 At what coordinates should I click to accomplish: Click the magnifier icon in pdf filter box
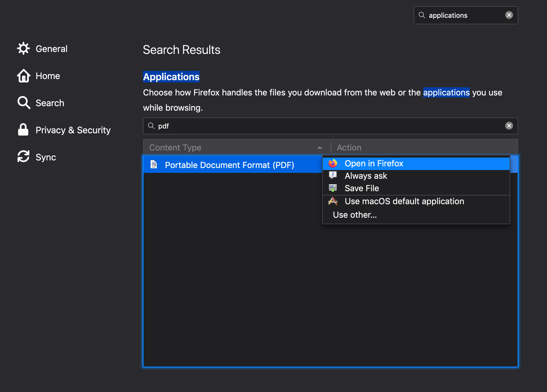(x=151, y=126)
